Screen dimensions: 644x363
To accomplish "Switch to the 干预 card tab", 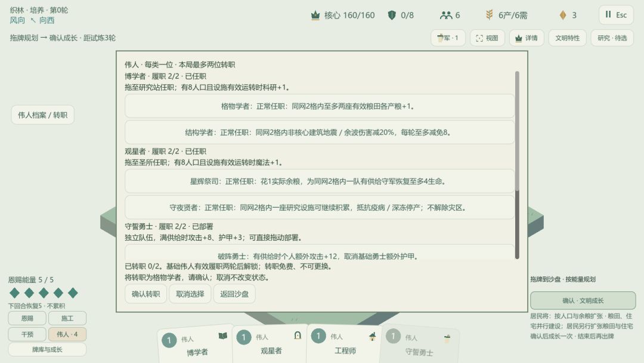I will [27, 334].
